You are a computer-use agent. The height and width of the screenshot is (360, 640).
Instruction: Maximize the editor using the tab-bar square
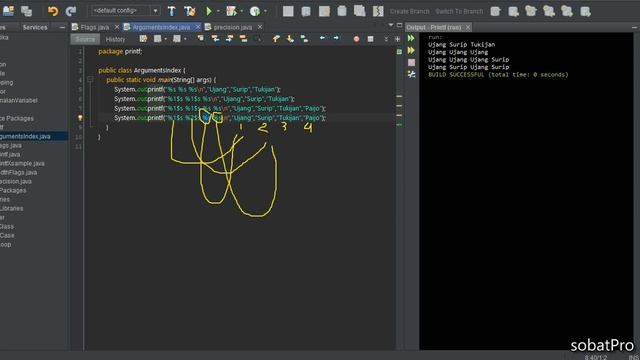point(400,25)
